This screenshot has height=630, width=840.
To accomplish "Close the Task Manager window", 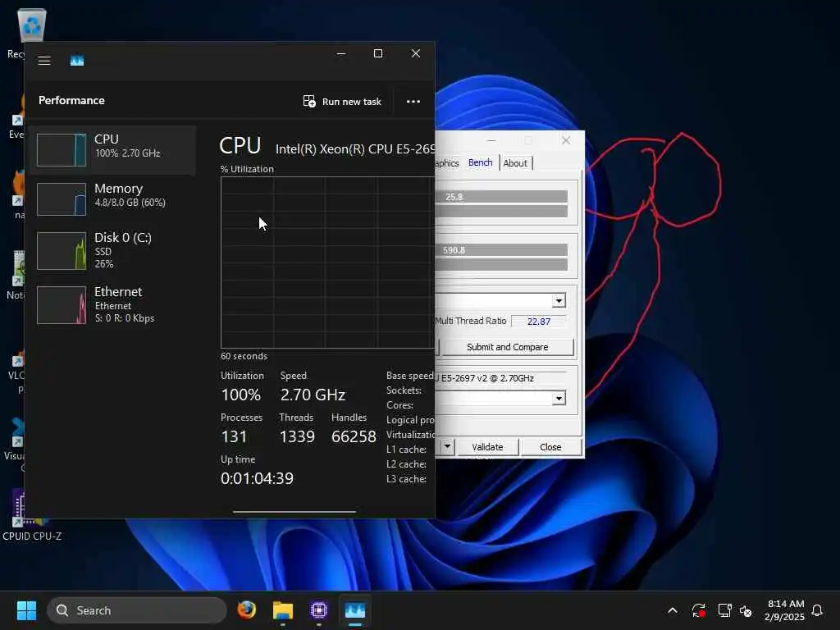I will pos(416,53).
